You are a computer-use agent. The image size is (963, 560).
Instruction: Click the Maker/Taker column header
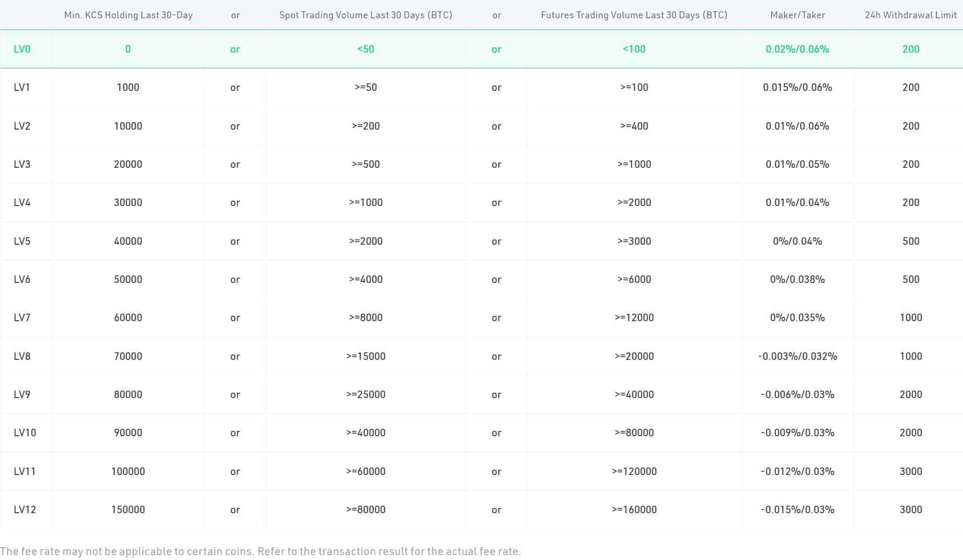798,15
